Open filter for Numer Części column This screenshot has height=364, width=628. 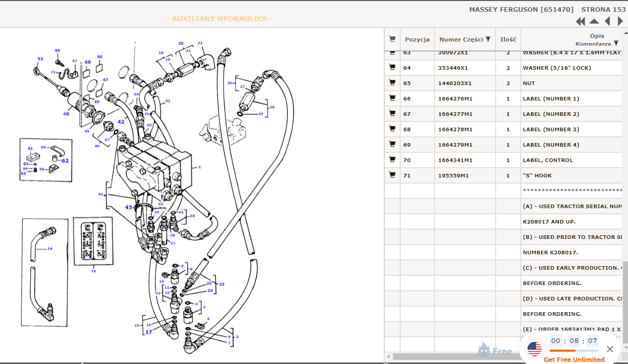coord(488,39)
